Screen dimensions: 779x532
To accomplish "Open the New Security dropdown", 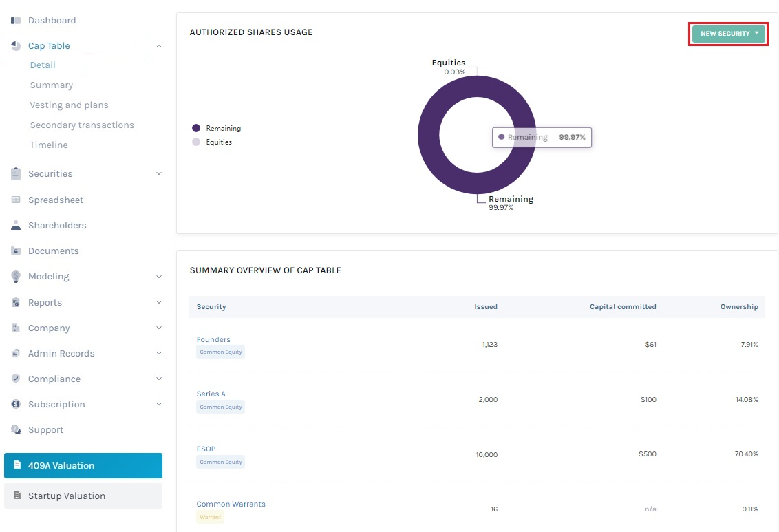I will tap(728, 34).
